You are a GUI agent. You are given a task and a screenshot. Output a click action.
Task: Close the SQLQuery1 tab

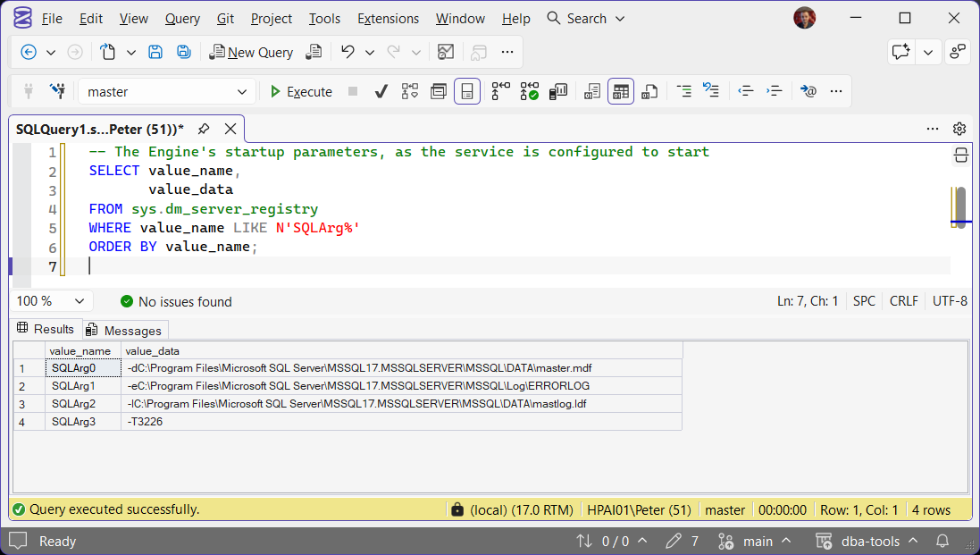230,129
